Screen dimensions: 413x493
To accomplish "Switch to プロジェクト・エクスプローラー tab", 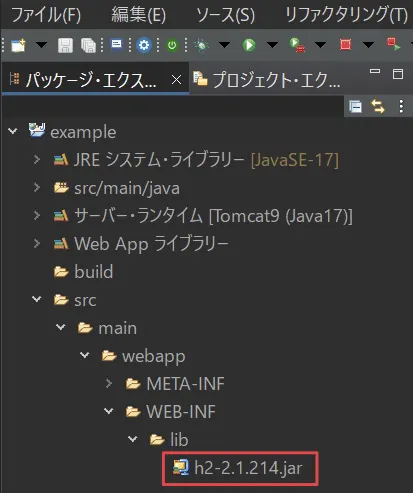I will coord(267,80).
